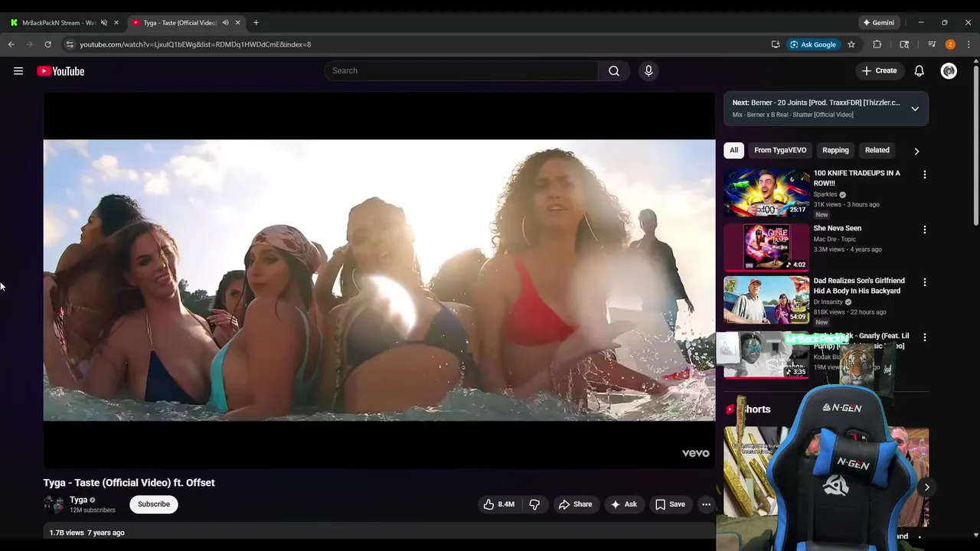The height and width of the screenshot is (551, 980).
Task: Open She Neva Seen video title
Action: tap(838, 228)
